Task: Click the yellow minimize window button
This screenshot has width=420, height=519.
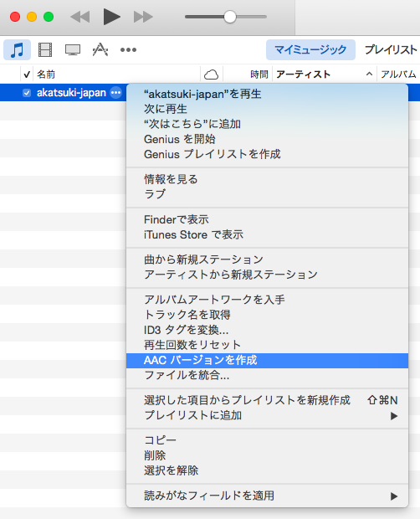Action: [x=32, y=17]
